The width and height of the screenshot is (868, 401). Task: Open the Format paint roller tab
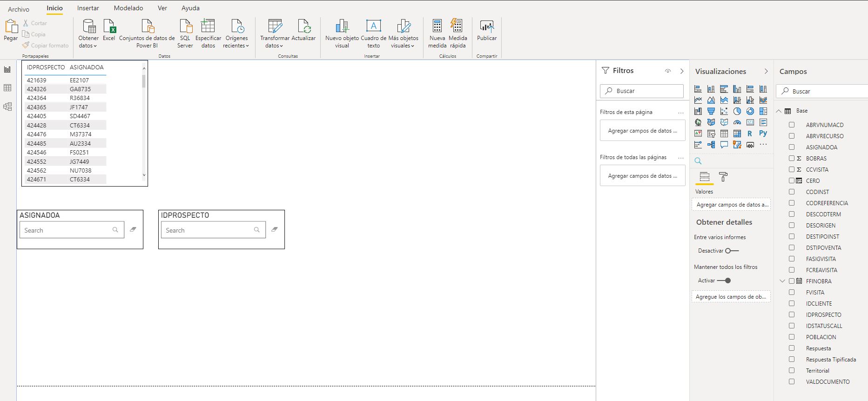coord(723,177)
